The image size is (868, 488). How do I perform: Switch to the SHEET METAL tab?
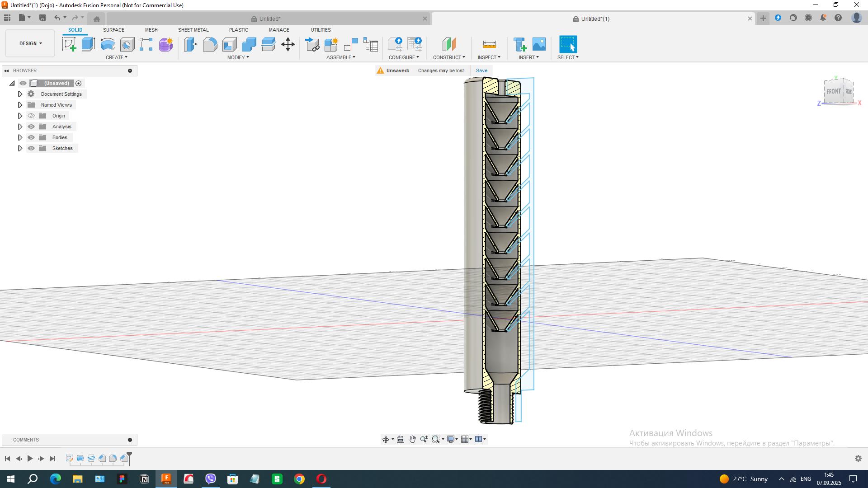[193, 30]
